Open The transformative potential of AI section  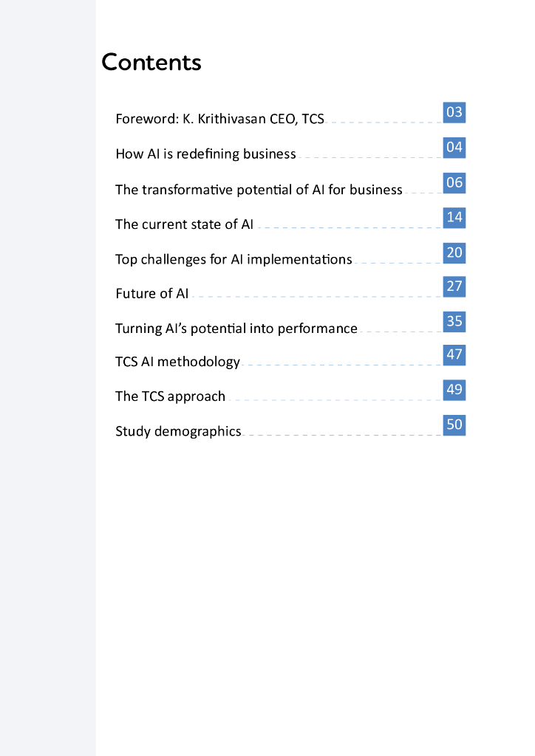pyautogui.click(x=259, y=190)
